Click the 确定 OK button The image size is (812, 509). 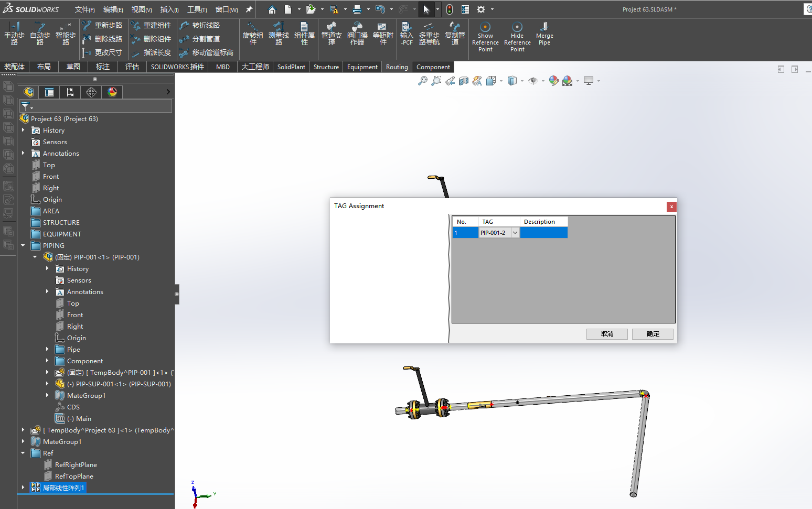(653, 334)
